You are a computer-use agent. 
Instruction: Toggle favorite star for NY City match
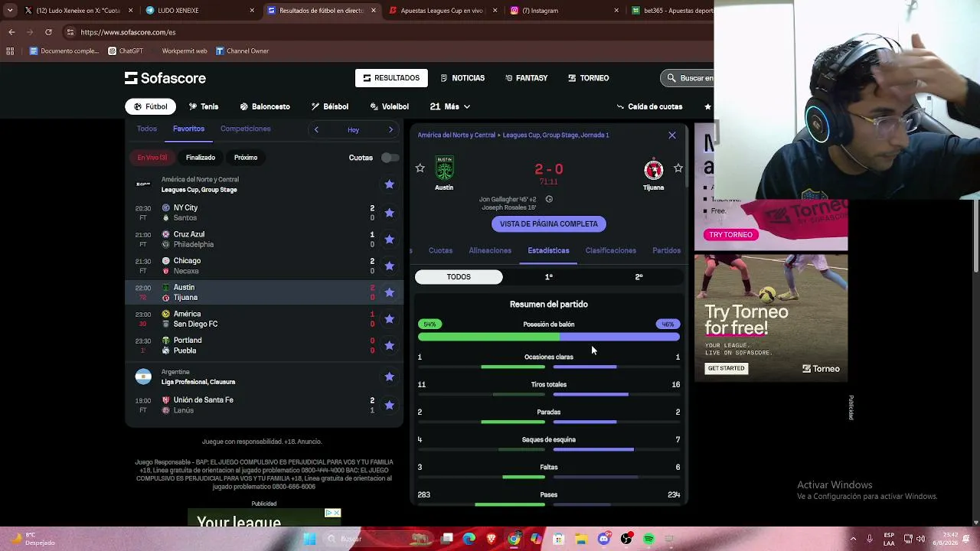[x=389, y=213]
